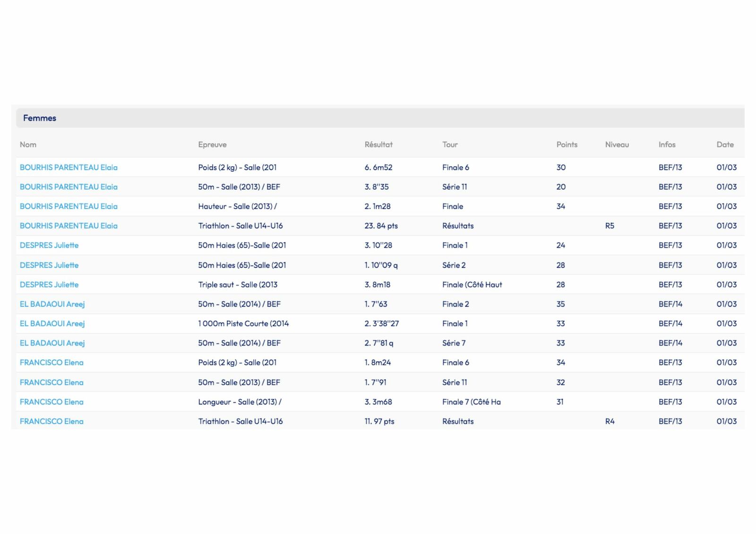Open BOURHIS PARENTEAU Elaia link in Triathlon row
Image resolution: width=756 pixels, height=534 pixels.
[x=69, y=226]
